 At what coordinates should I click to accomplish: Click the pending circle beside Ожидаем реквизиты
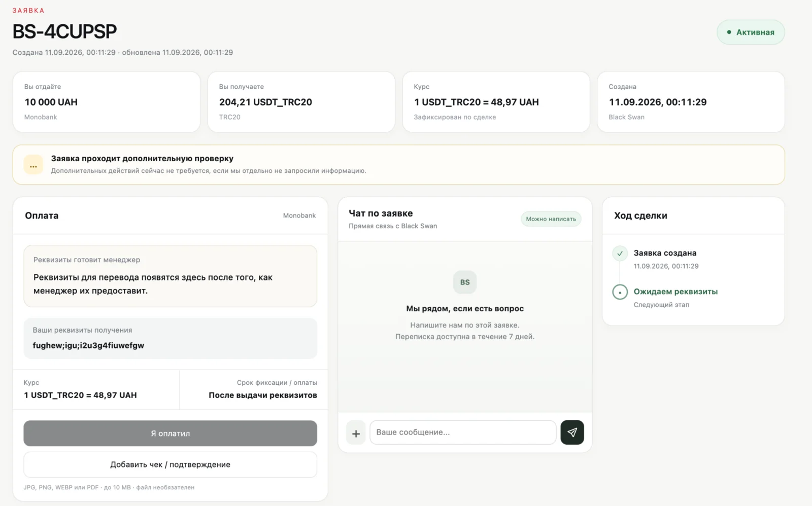point(620,292)
